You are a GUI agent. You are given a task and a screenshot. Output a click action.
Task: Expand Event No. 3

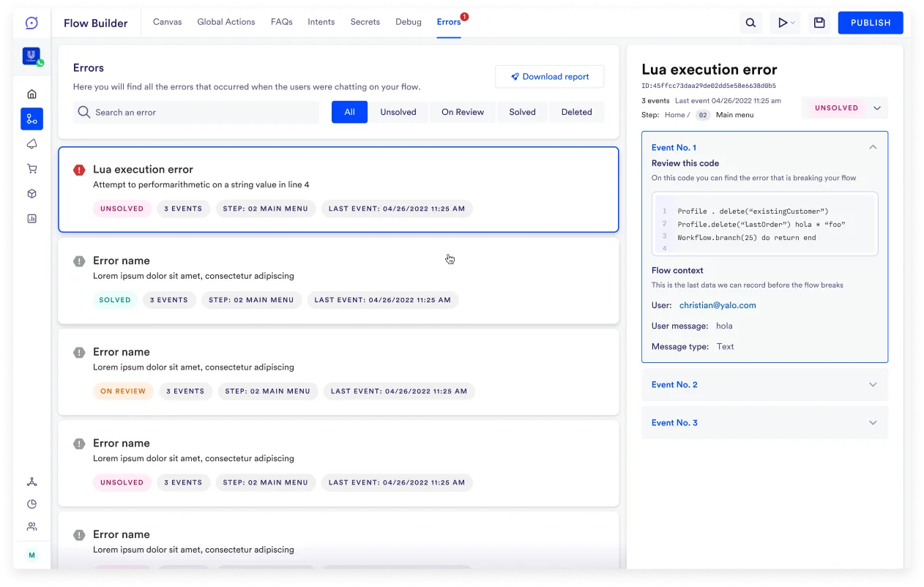point(764,422)
